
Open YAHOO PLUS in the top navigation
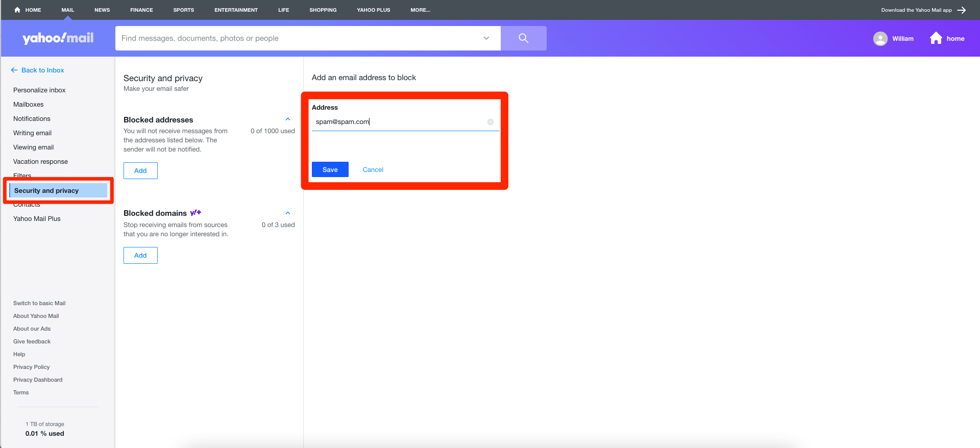(374, 10)
